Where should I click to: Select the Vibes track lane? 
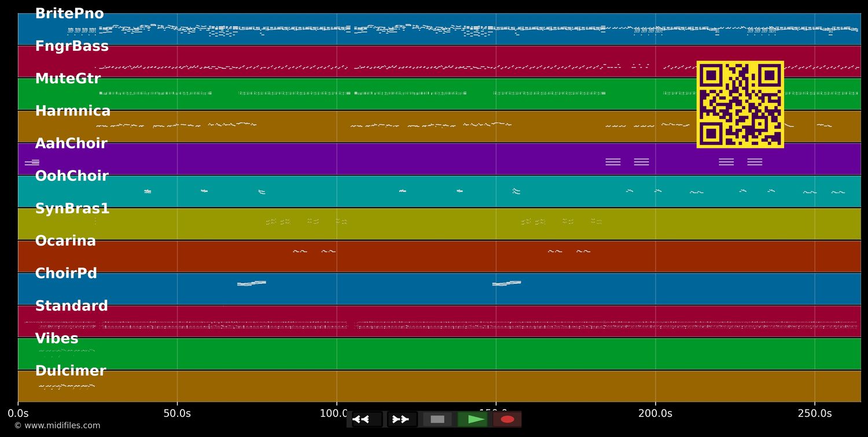click(x=439, y=354)
